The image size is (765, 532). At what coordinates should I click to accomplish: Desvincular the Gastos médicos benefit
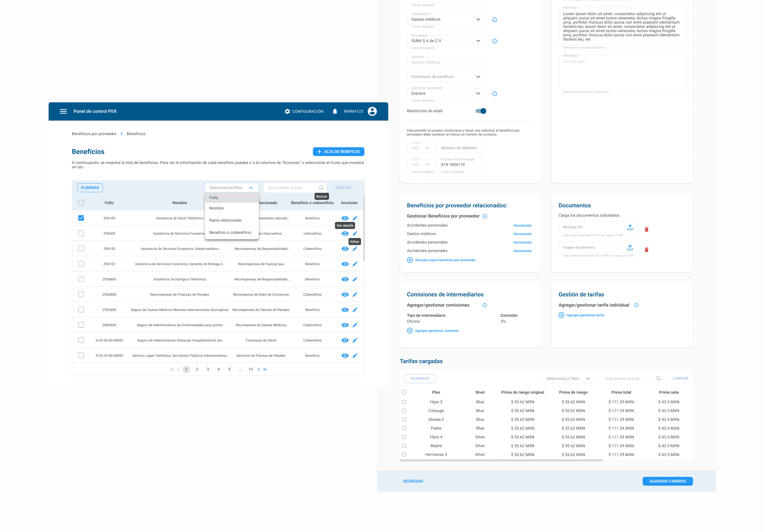523,234
